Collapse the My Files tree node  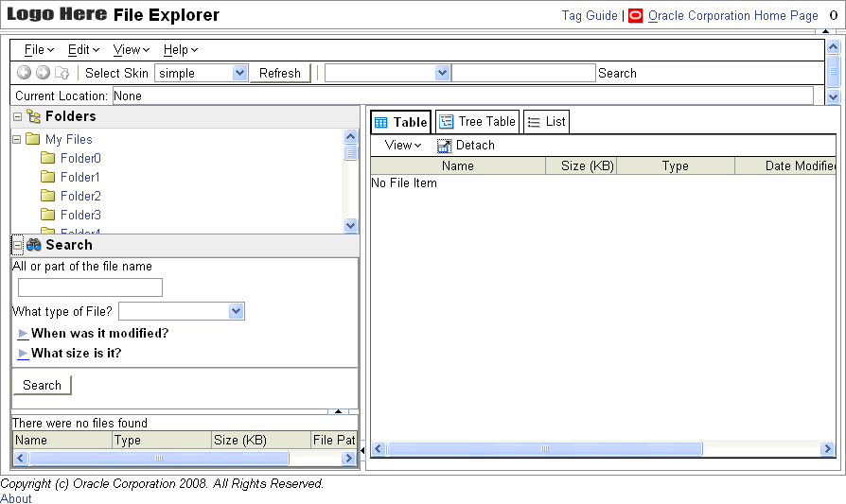17,139
